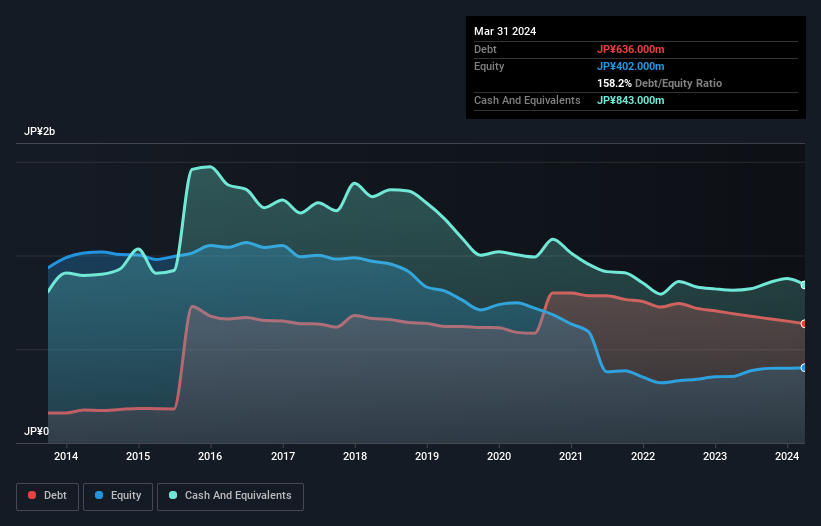This screenshot has width=821, height=526.
Task: Click the Equity row label in tooltip
Action: click(489, 66)
